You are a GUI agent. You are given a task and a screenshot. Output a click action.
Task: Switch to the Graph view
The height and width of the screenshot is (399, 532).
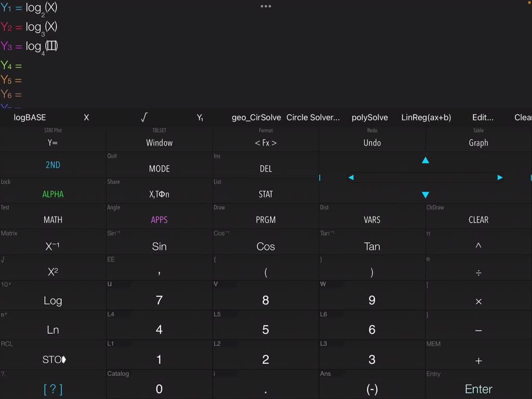click(478, 143)
